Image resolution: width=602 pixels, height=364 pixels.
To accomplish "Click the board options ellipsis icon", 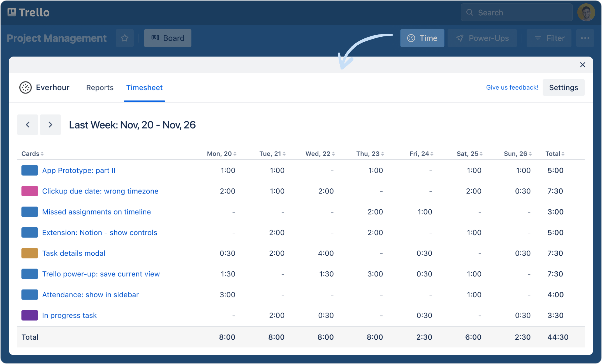I will 585,38.
